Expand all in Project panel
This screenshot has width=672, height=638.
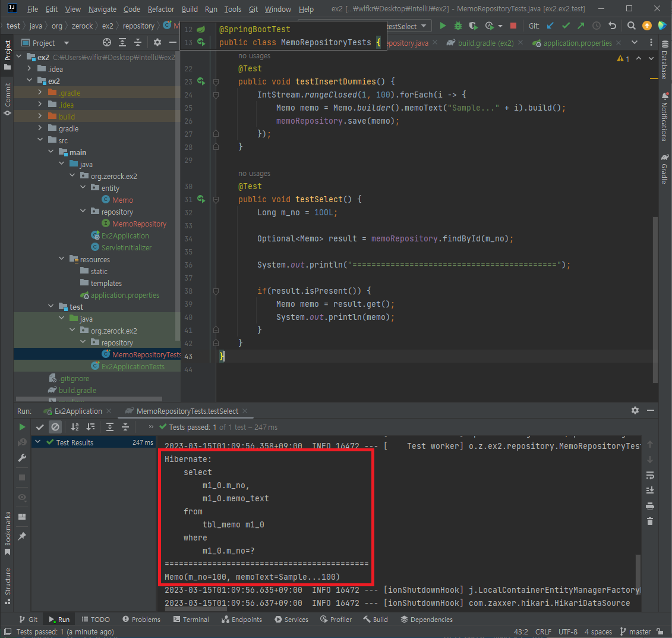coord(122,42)
